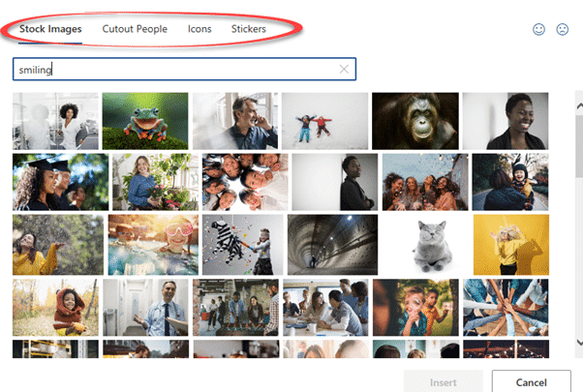The width and height of the screenshot is (583, 392).
Task: Switch to the Stock Images tab
Action: [50, 29]
